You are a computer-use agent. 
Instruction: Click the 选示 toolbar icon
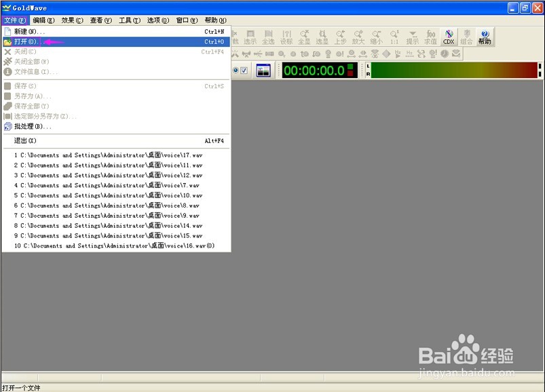(x=250, y=37)
